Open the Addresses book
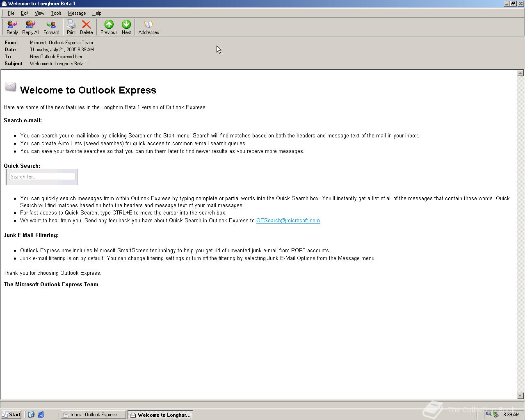 [x=148, y=27]
